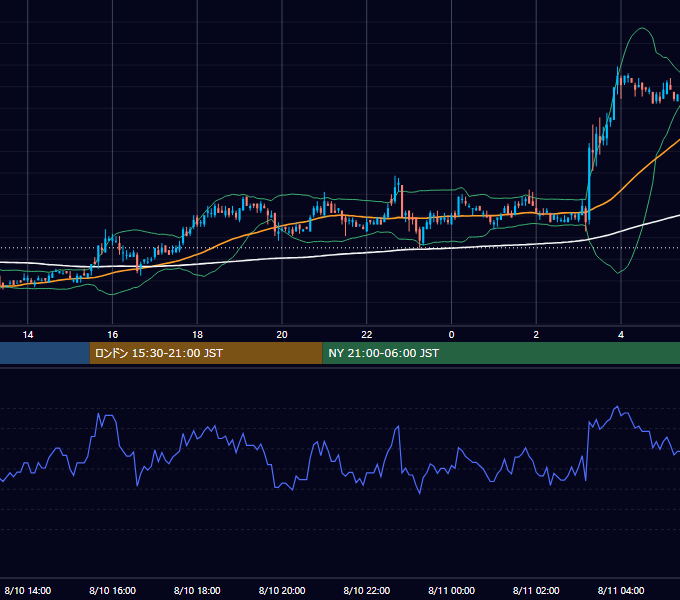Click the 20 hour axis label
This screenshot has width=680, height=600.
point(282,335)
